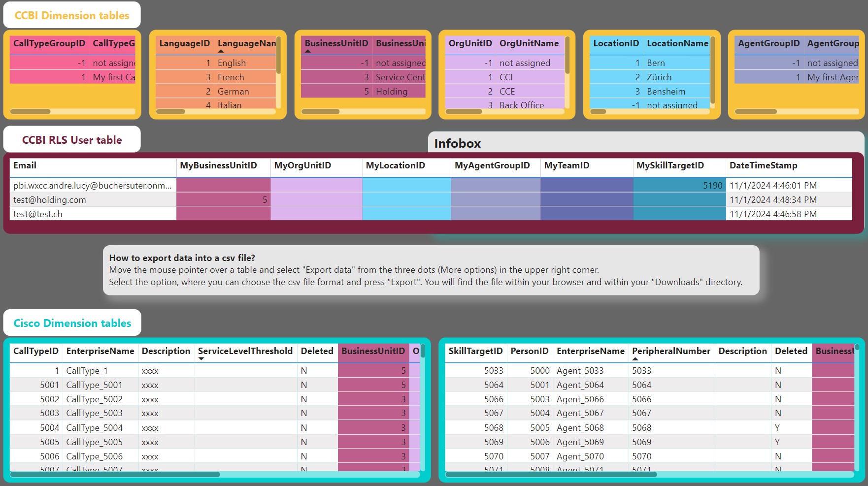Screen dimensions: 868x486
Task: Select the Agent_5033 enterprise name cell
Action: click(591, 371)
